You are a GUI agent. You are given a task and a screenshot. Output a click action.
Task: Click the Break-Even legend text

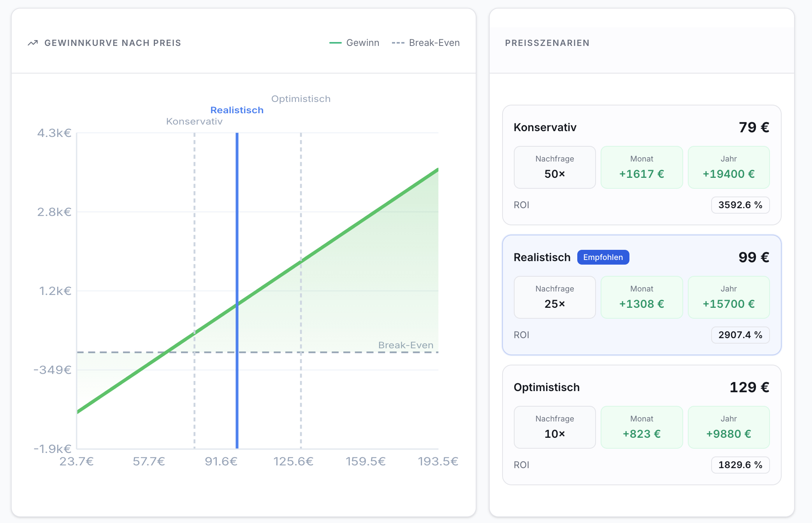(x=434, y=43)
